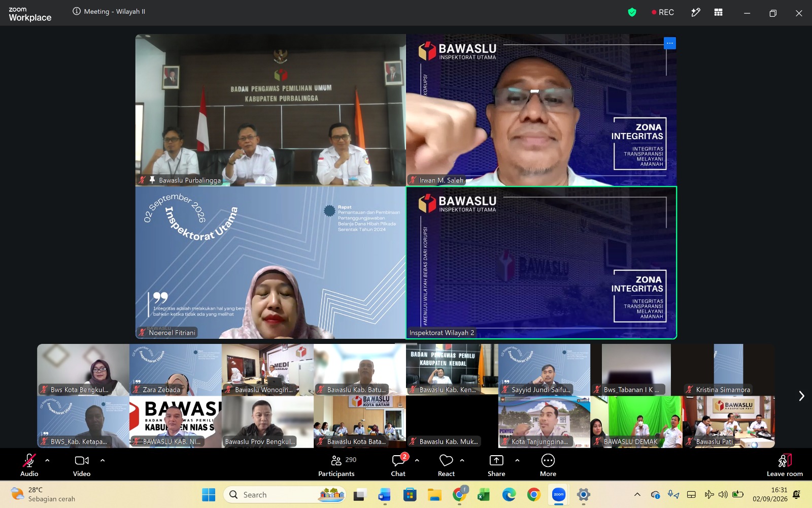
Task: Open the More options menu
Action: pos(548,465)
